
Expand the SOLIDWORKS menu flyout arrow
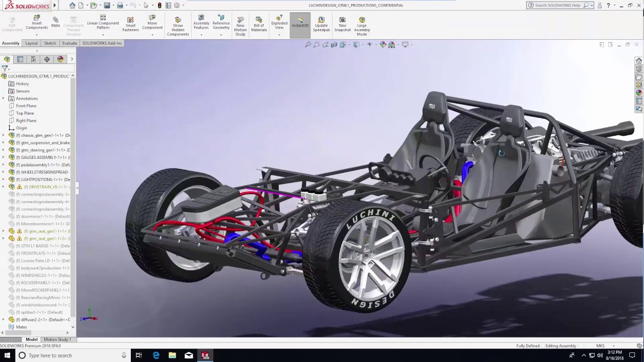(54, 6)
